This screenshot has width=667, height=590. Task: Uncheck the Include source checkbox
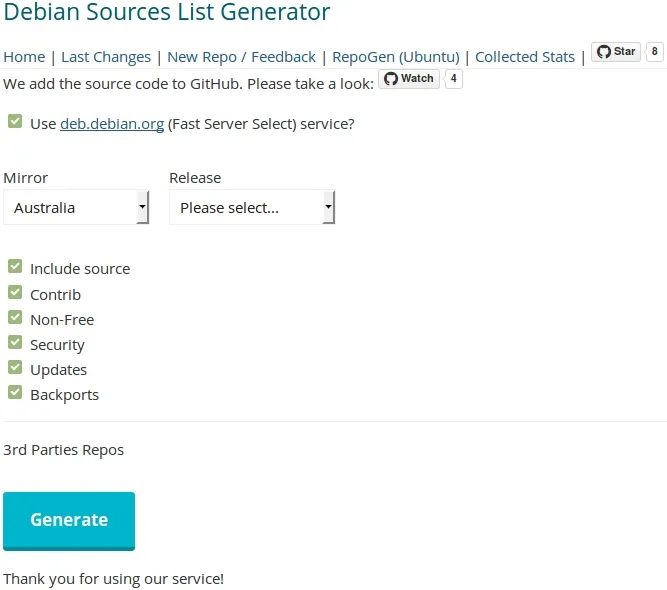(15, 267)
